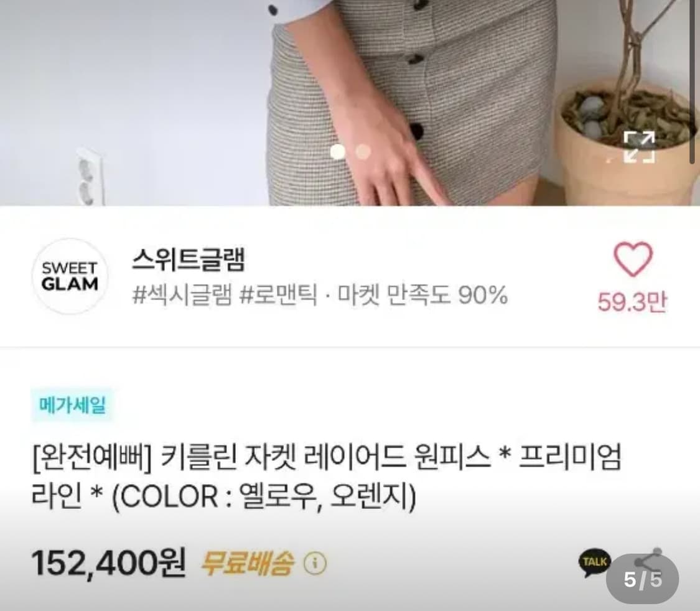Select the first carousel dot on the image
This screenshot has width=700, height=611.
pos(338,152)
